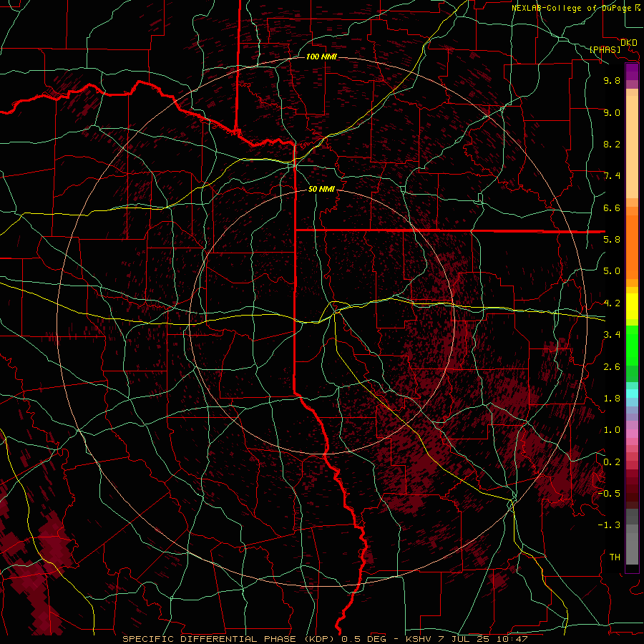The width and height of the screenshot is (644, 644).
Task: Click the 7 JUL 25 10:47 timestamp
Action: tap(483, 639)
